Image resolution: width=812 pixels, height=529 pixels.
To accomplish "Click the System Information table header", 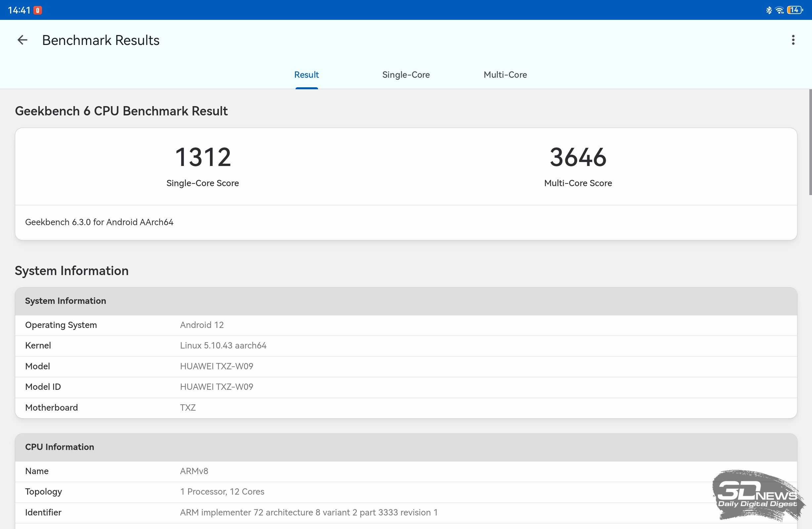I will click(406, 301).
